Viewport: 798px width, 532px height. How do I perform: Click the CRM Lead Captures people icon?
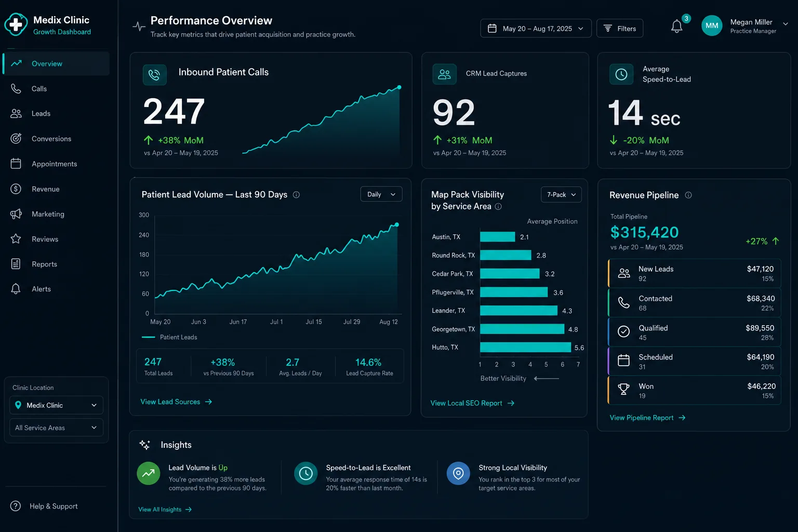coord(444,74)
